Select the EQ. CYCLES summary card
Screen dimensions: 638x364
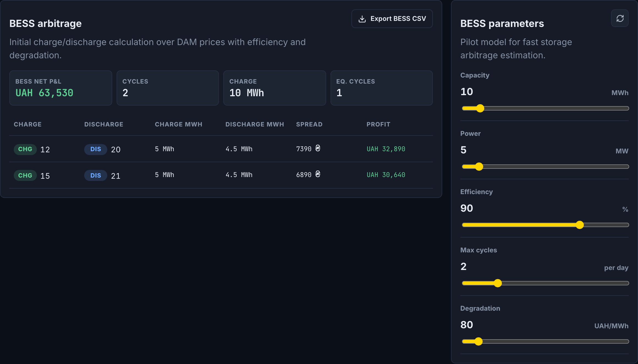pyautogui.click(x=382, y=88)
